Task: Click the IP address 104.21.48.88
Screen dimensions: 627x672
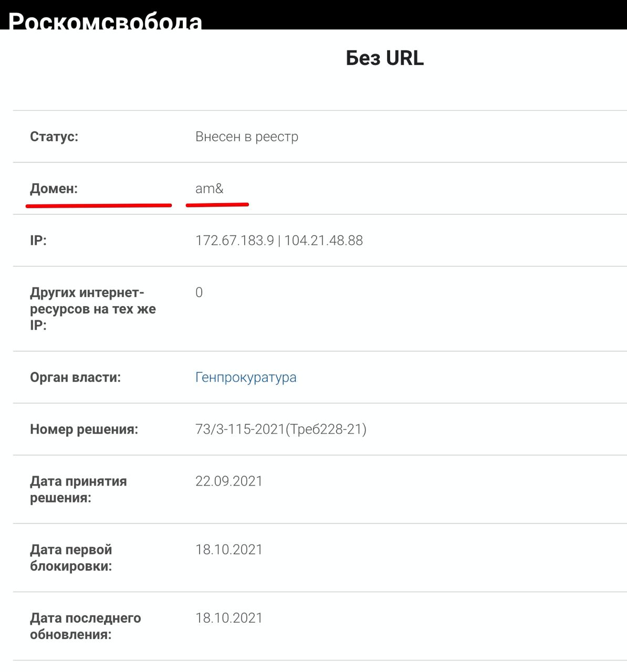Action: [x=323, y=240]
